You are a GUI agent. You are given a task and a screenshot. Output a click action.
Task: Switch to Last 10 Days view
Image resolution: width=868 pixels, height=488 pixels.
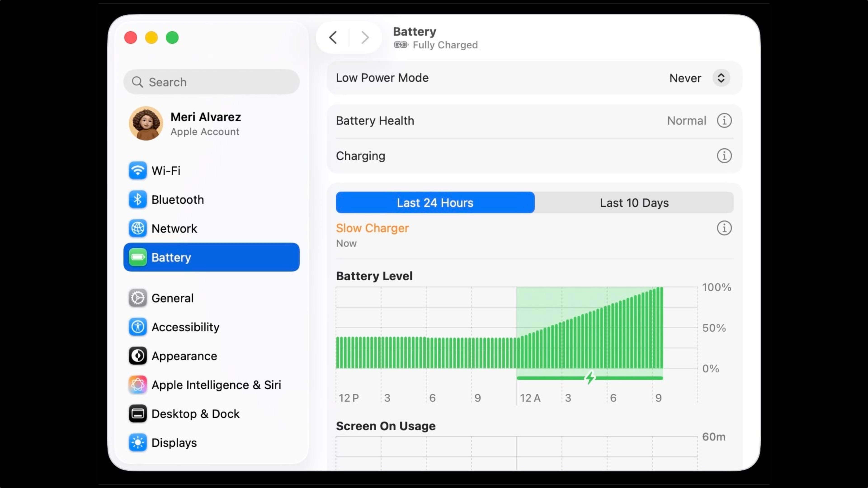[x=633, y=203]
